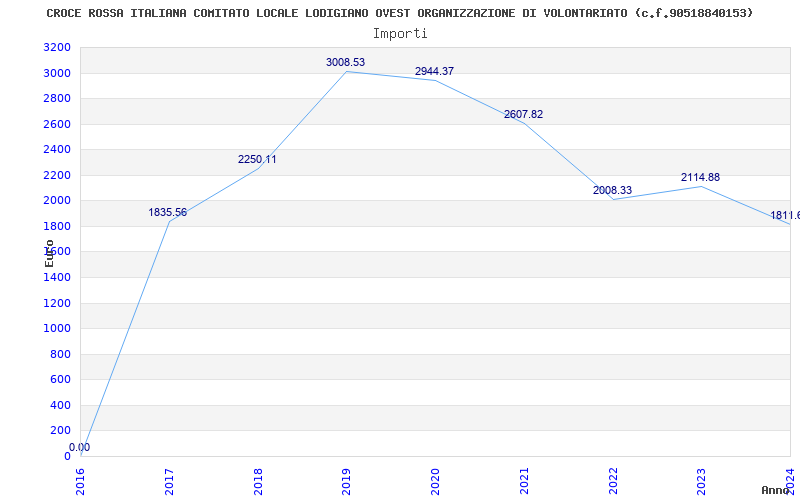
Task: Click the 600 y-axis tick label
Action: tap(61, 380)
